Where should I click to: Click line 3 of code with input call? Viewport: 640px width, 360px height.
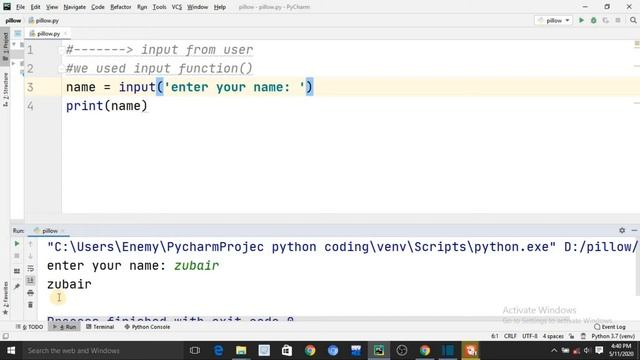pyautogui.click(x=189, y=87)
